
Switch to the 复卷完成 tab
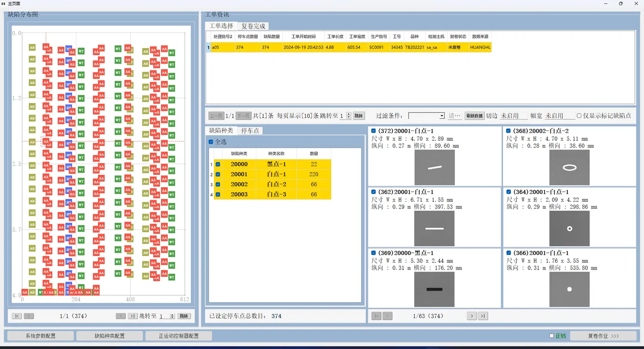point(253,26)
